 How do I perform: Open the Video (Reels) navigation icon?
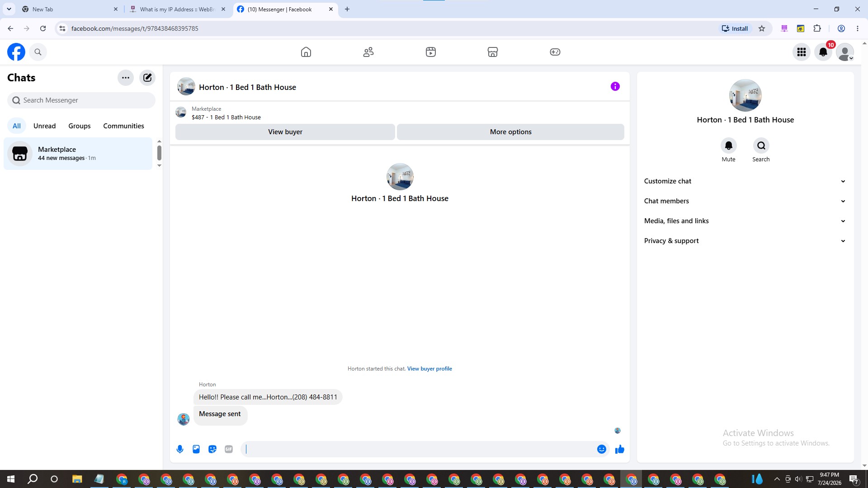[431, 52]
